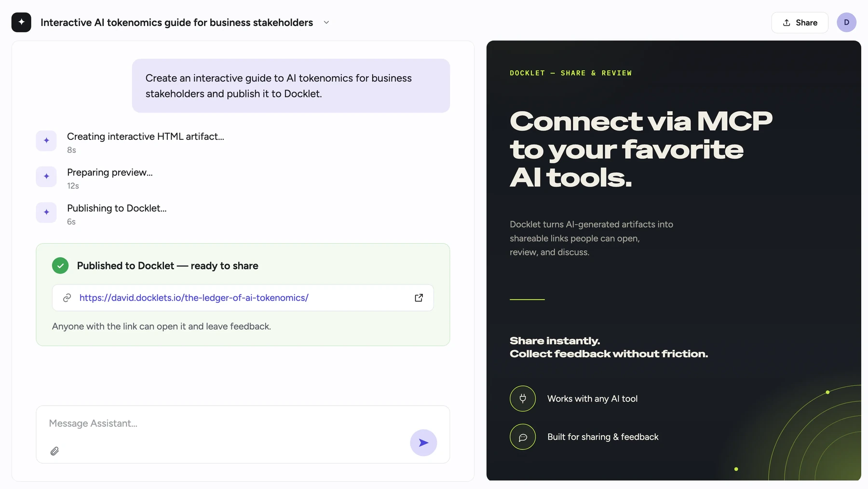Viewport: 868px width, 489px height.
Task: Send the message with the arrow button
Action: point(423,443)
